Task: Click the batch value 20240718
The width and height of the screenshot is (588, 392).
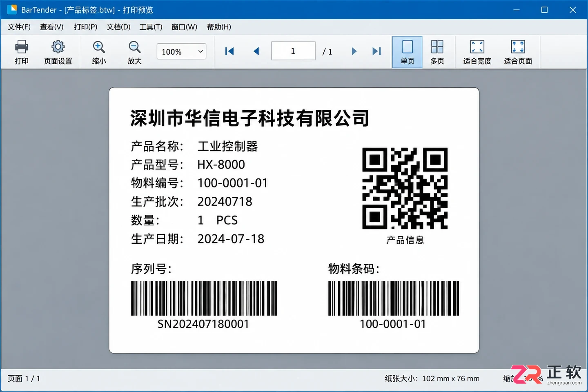Action: pos(225,202)
